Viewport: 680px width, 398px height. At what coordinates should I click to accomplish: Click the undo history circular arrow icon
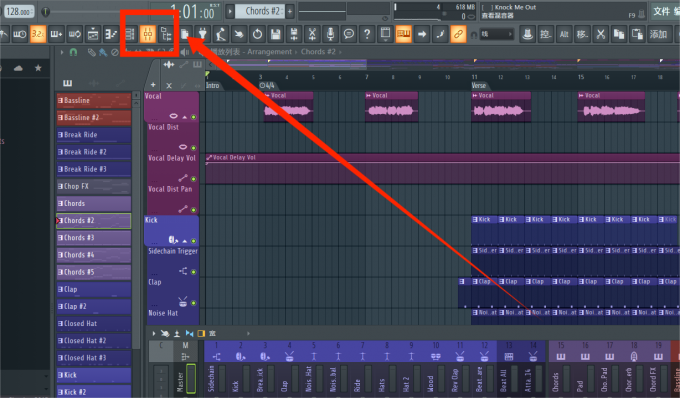point(257,34)
